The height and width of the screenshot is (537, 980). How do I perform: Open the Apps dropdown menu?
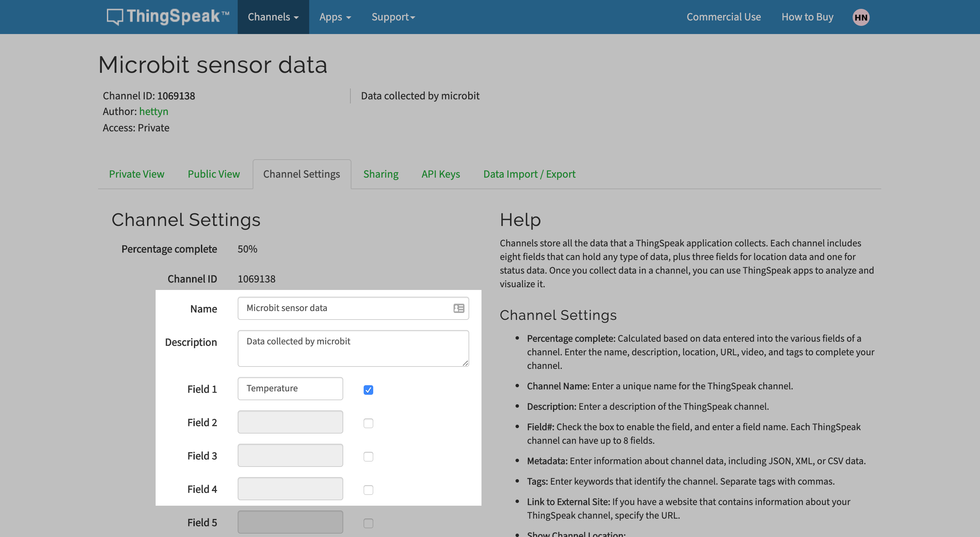(x=335, y=17)
